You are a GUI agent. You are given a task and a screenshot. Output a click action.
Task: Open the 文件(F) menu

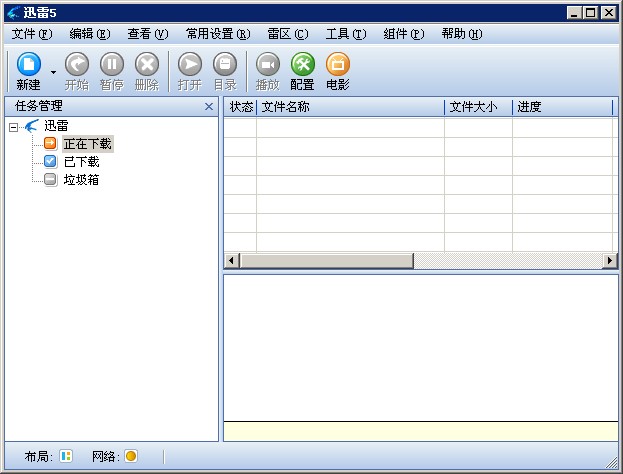tap(32, 34)
